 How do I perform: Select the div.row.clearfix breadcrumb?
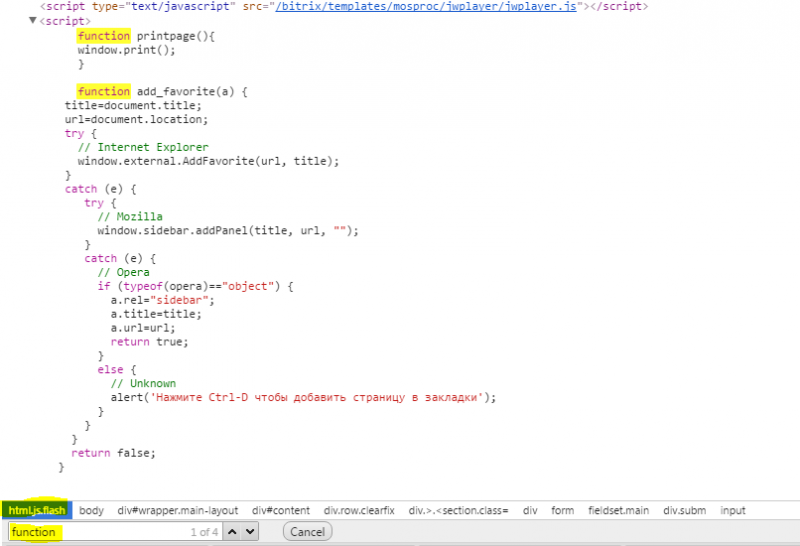point(359,510)
